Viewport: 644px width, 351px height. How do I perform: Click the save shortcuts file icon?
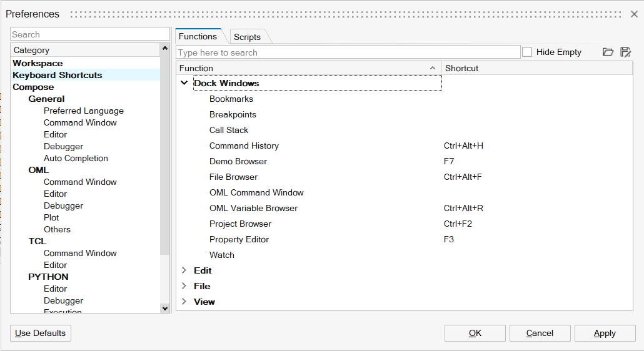point(625,52)
